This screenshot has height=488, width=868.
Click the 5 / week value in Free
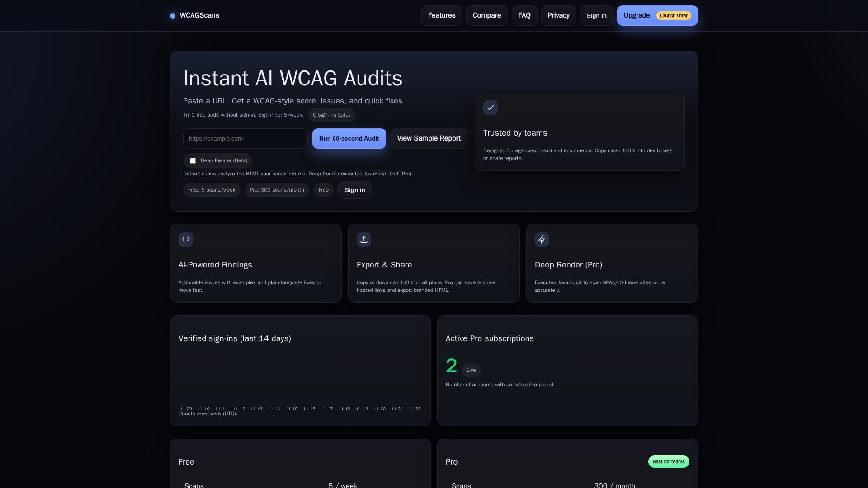(343, 485)
